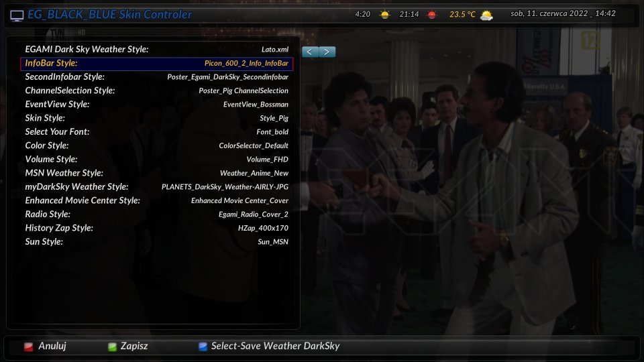
Task: Select the Sun Style row
Action: tap(156, 242)
